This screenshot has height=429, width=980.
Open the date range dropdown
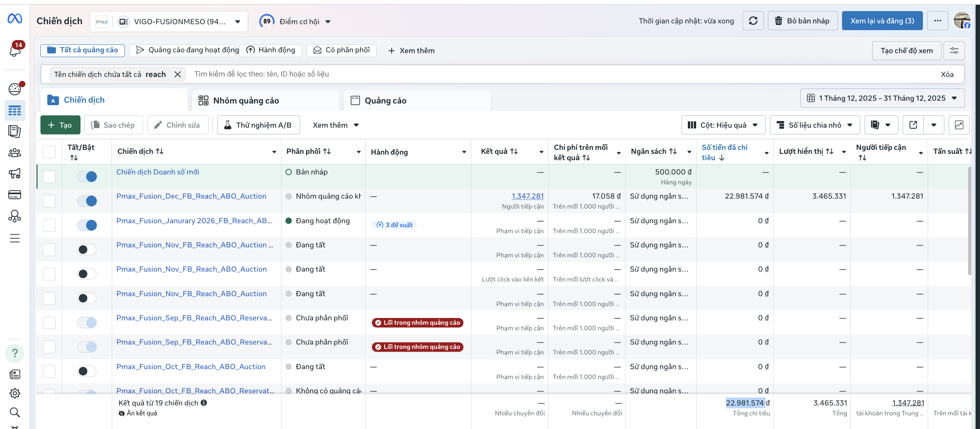tap(882, 98)
